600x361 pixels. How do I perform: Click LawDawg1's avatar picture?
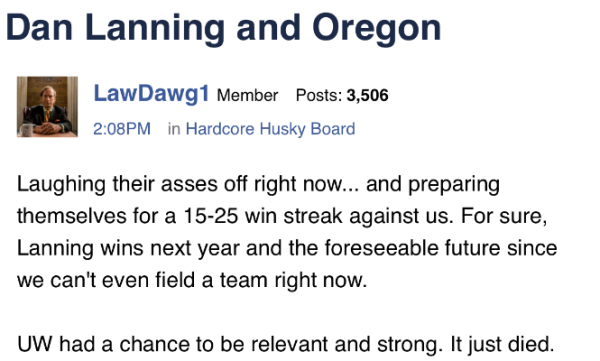pos(47,107)
